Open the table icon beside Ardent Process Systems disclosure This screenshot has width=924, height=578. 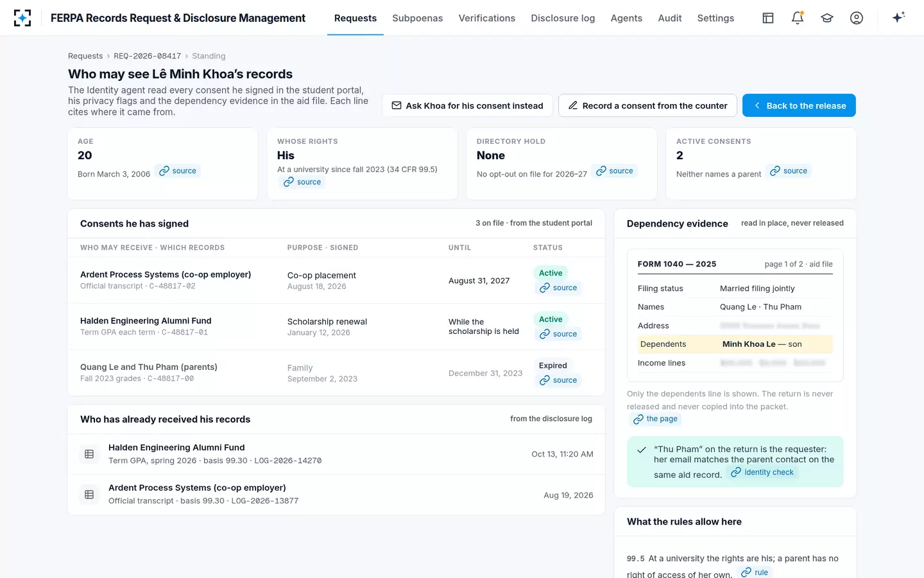click(x=89, y=495)
